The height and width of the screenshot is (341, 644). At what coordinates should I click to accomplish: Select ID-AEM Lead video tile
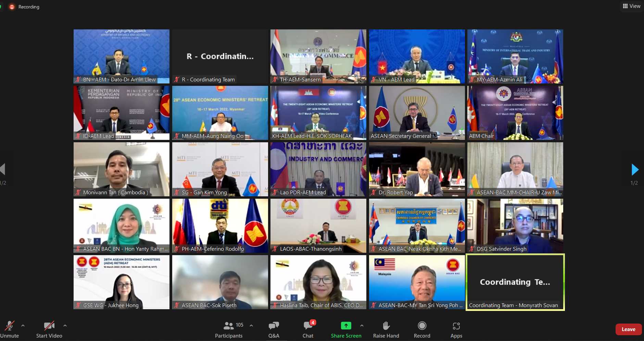(x=122, y=113)
